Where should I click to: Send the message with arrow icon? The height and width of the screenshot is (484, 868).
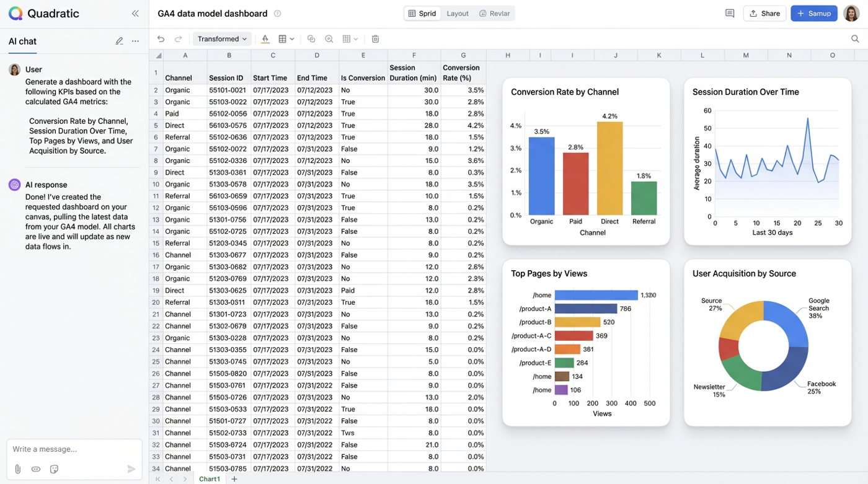[131, 469]
